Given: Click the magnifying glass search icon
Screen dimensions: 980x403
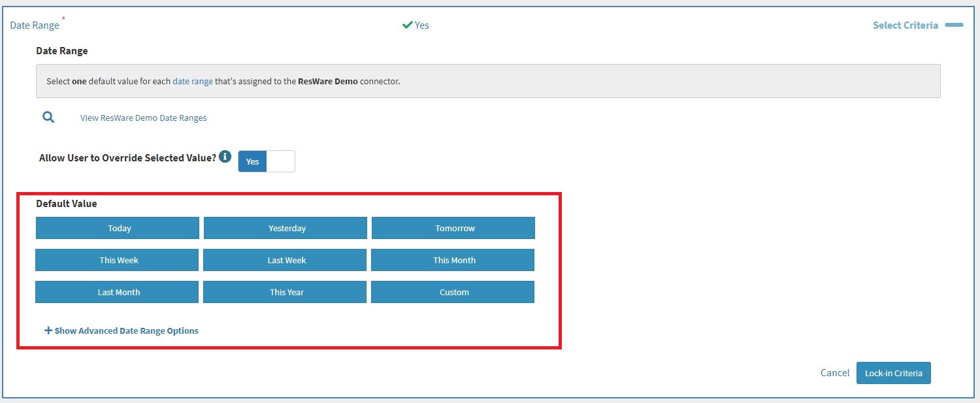Looking at the screenshot, I should click(x=48, y=118).
